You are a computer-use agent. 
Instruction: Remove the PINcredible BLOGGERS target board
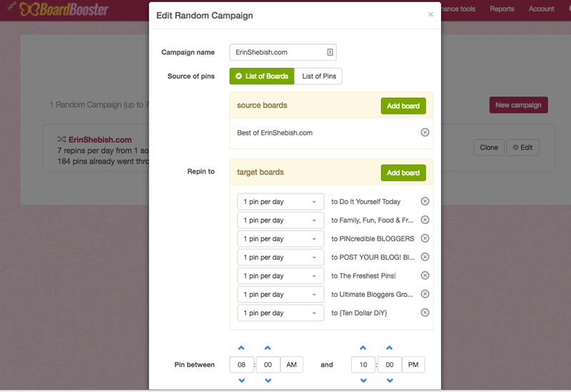click(425, 238)
